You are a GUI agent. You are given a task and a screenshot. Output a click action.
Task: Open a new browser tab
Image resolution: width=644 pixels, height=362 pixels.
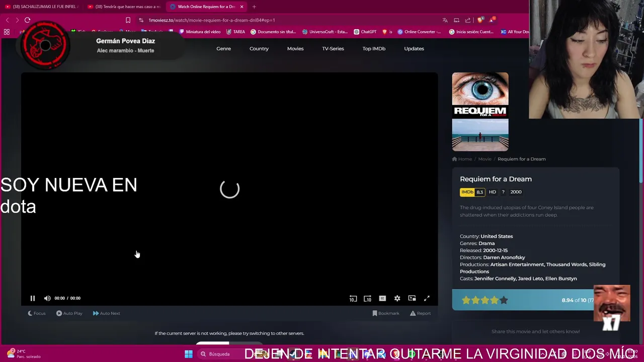coord(254,7)
